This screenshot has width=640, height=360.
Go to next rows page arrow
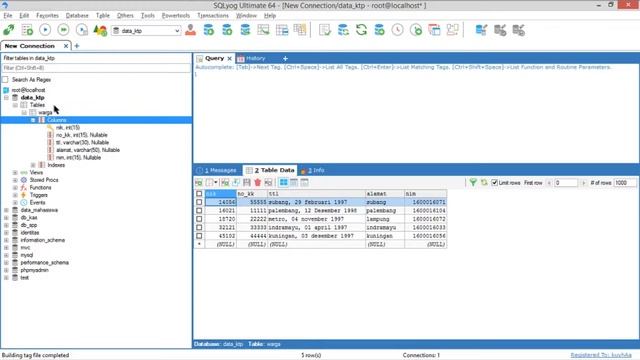(583, 183)
